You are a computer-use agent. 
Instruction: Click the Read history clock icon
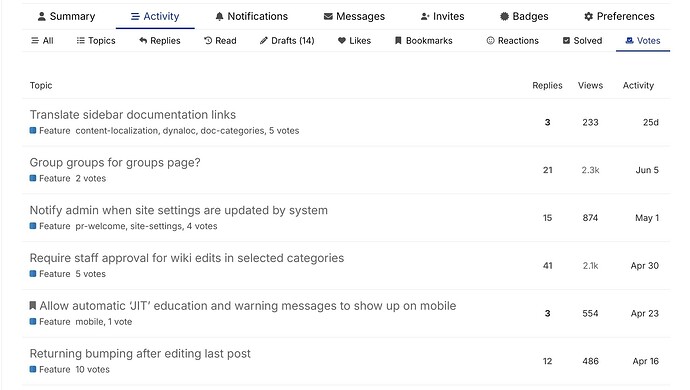pos(208,40)
